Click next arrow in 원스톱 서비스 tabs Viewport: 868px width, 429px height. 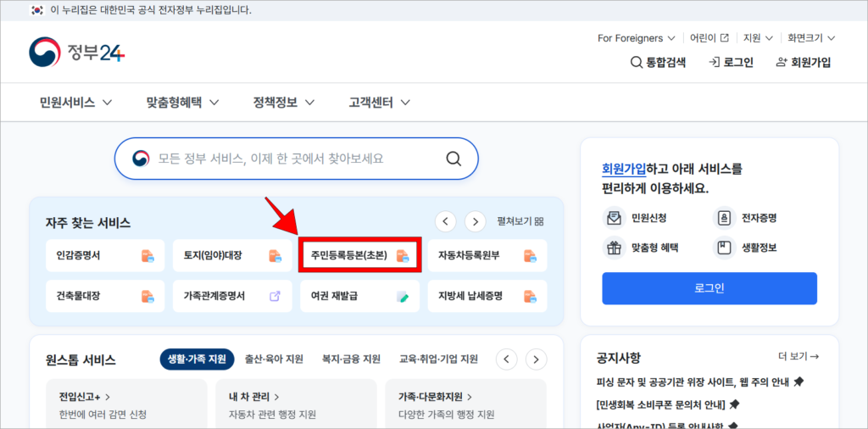coord(536,359)
